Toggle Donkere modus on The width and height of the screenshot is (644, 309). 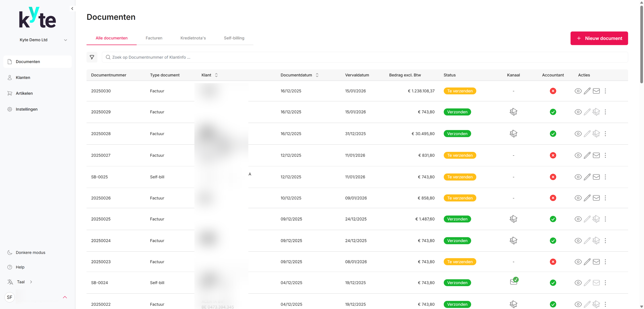[30, 252]
